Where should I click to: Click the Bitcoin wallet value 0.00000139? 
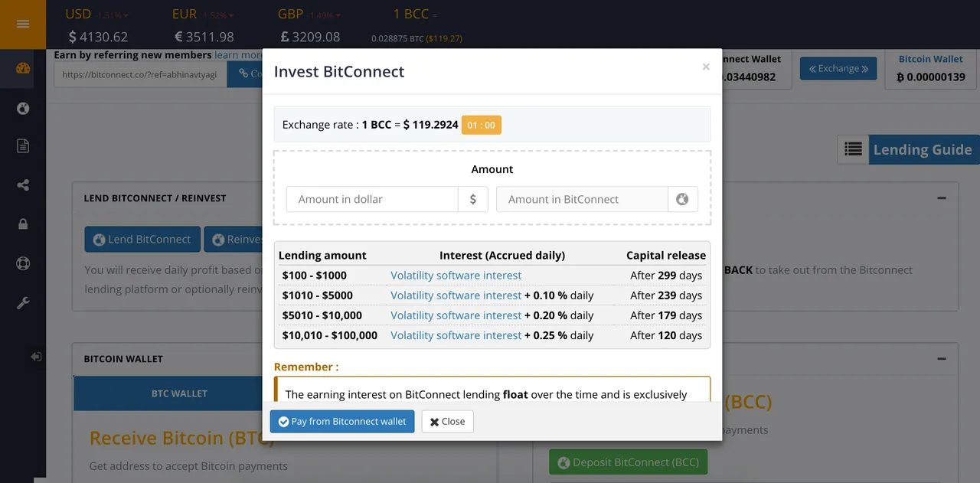tap(930, 77)
